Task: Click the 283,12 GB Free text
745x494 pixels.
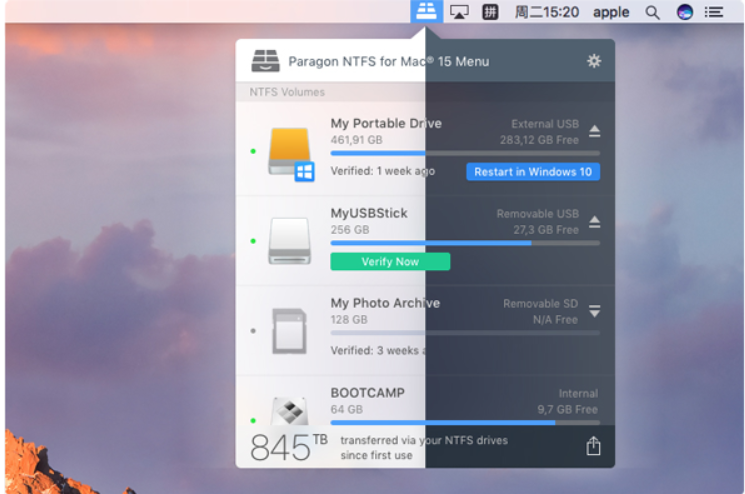Action: point(539,140)
